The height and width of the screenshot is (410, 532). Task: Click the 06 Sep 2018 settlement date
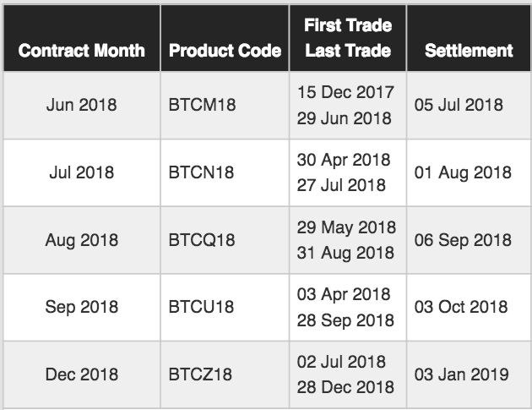tap(463, 240)
